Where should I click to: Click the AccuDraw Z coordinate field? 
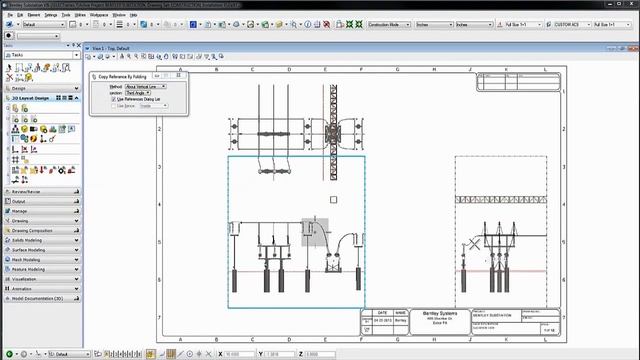click(320, 354)
